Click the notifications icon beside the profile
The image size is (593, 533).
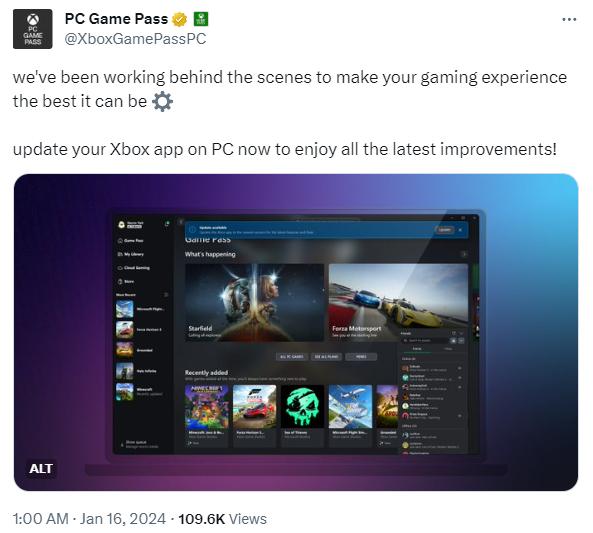click(166, 224)
